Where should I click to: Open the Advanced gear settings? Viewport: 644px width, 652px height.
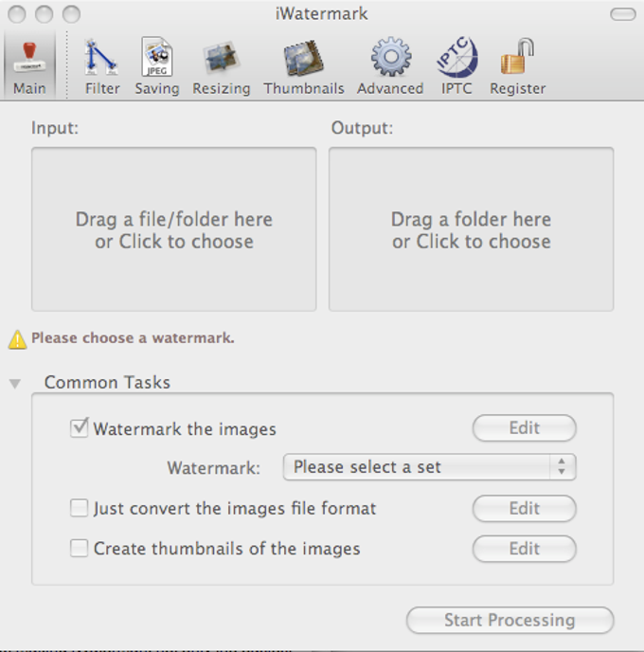point(390,66)
